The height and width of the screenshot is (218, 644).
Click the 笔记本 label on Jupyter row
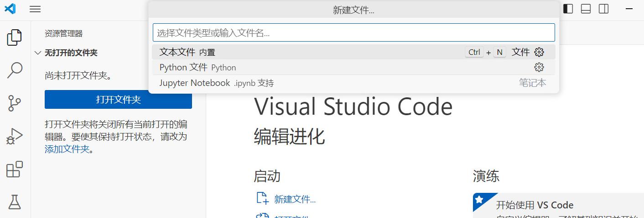[532, 83]
